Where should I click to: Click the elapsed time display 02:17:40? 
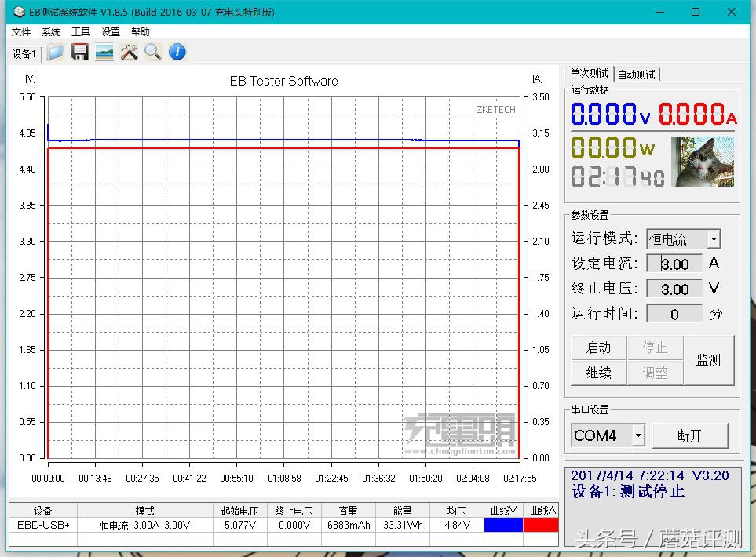(x=618, y=177)
